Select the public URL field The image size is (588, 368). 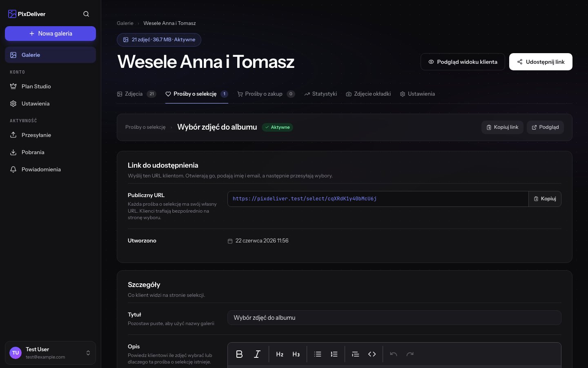pos(378,199)
